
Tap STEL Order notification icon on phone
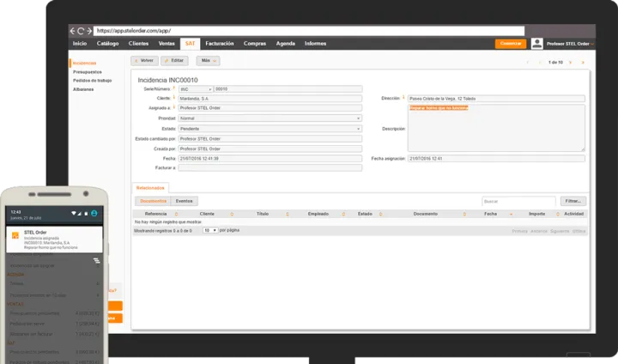point(15,234)
